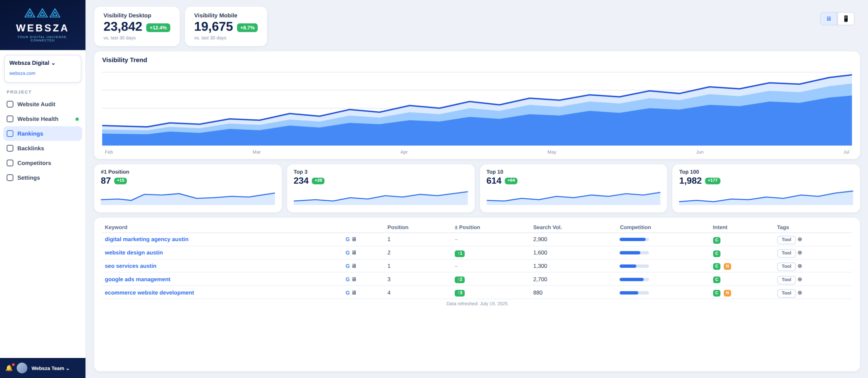Add tag to ecommerce website development row
The height and width of the screenshot is (378, 868).
click(x=800, y=293)
